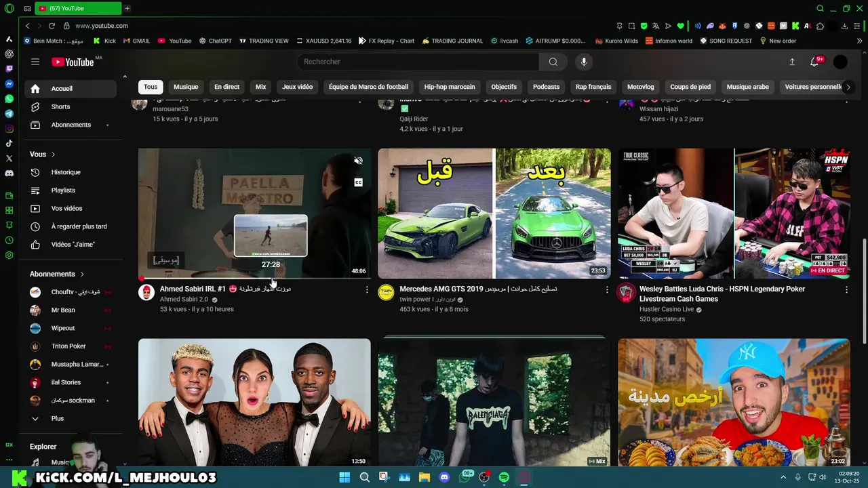Click the YouTube logo

point(73,62)
